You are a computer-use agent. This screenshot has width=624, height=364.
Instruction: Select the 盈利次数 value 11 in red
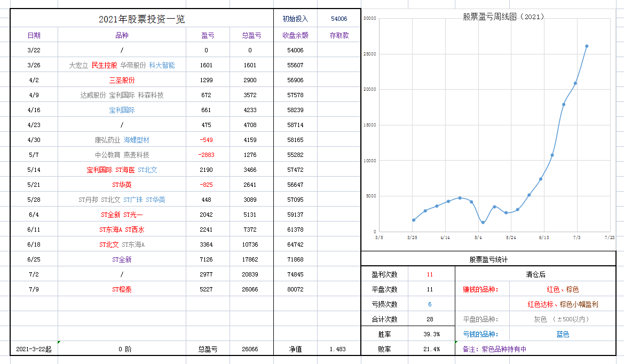coord(430,274)
